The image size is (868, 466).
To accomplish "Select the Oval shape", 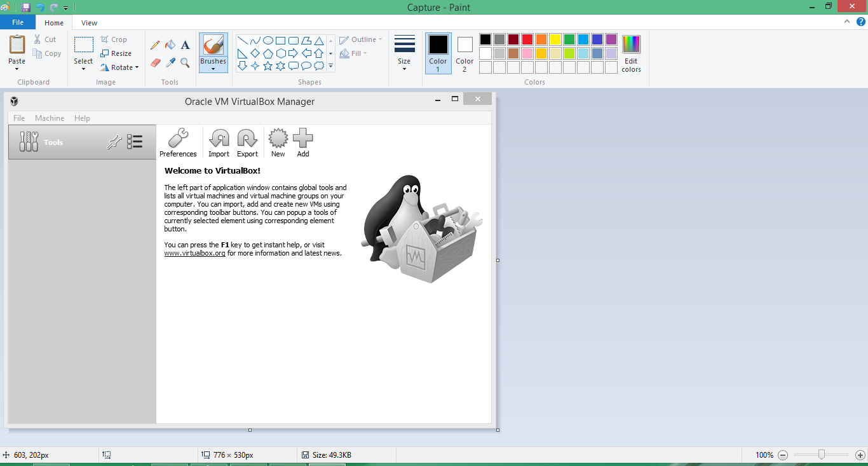I will tap(268, 41).
